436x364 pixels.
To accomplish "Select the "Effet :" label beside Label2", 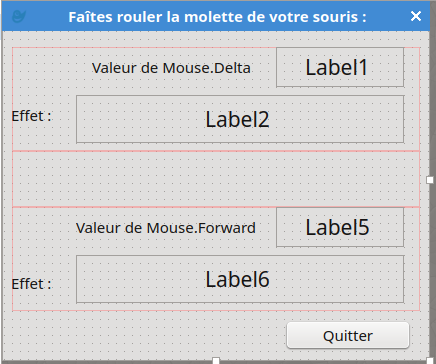I will click(31, 116).
